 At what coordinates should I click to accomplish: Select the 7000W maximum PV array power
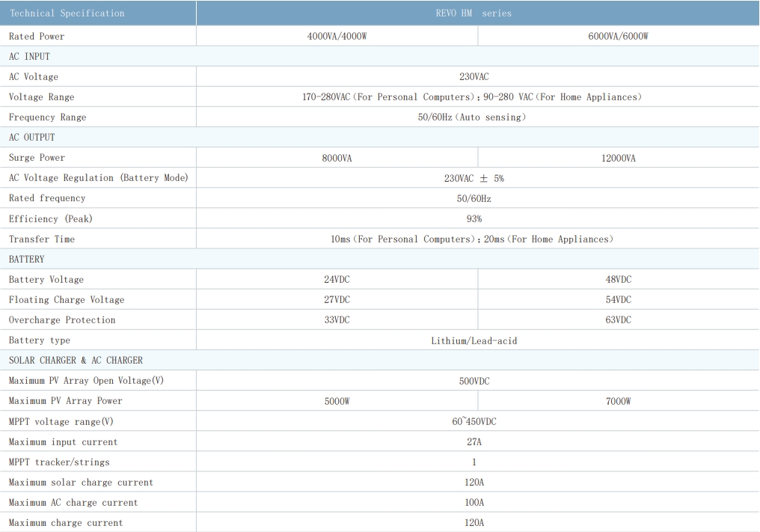tap(618, 401)
